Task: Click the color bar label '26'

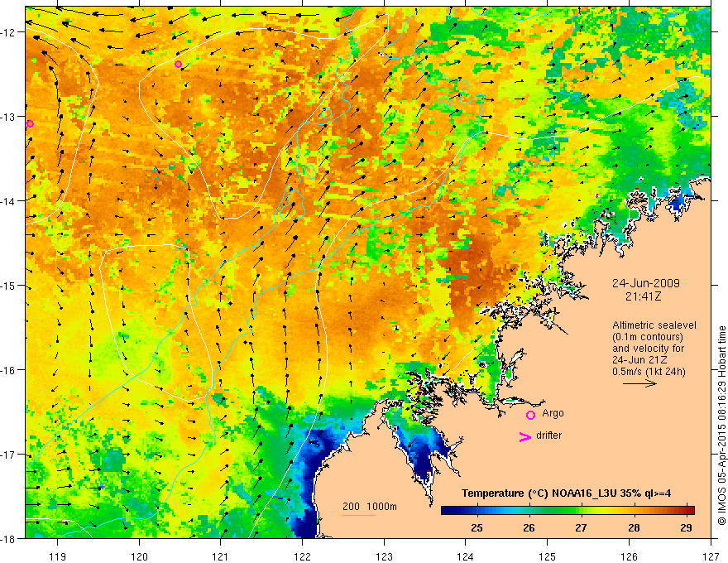Action: click(x=529, y=528)
